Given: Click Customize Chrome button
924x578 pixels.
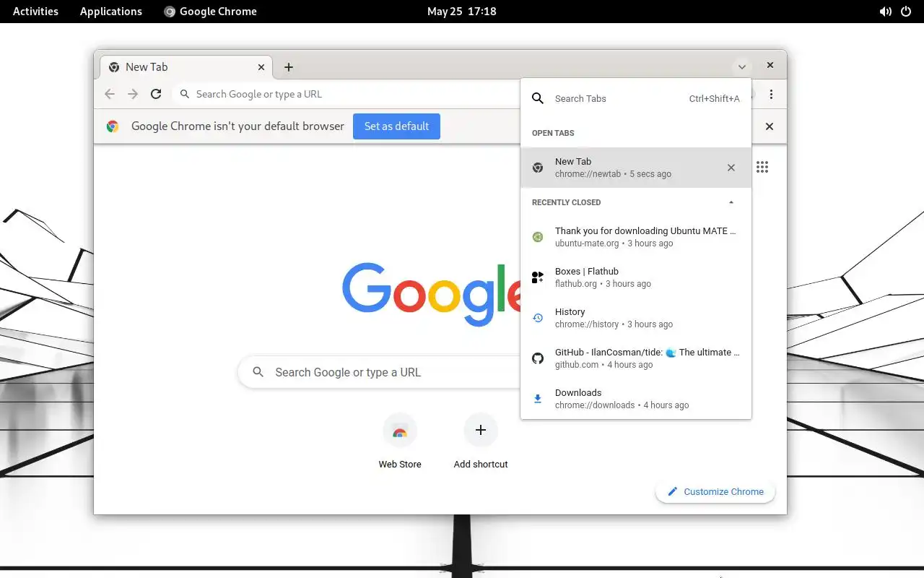Looking at the screenshot, I should (715, 491).
